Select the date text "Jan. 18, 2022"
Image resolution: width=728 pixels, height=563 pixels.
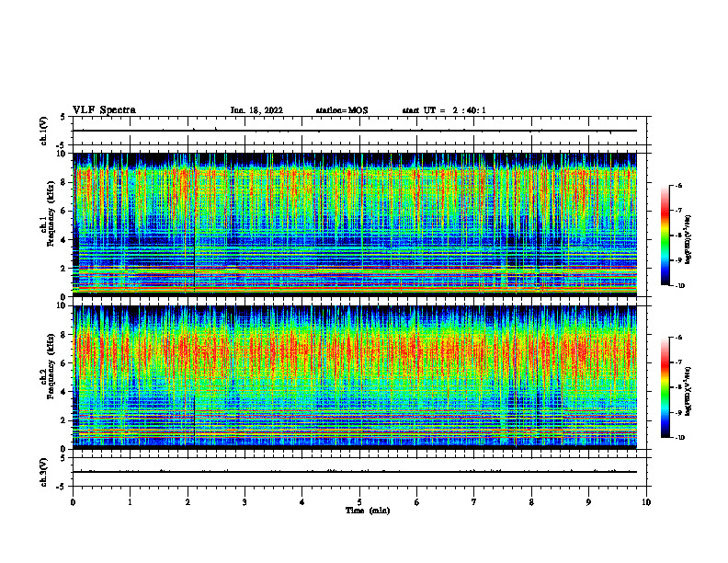pos(256,110)
